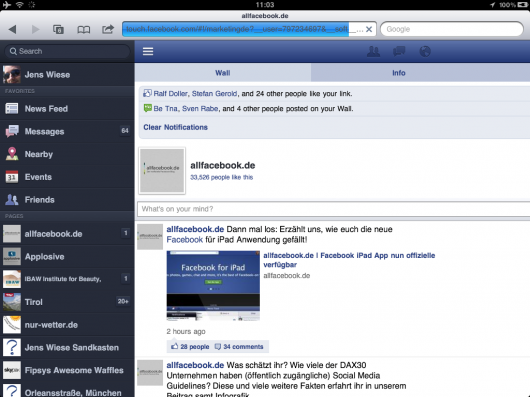Tap the like notification thumbs-up icon
The width and height of the screenshot is (530, 397).
(147, 93)
